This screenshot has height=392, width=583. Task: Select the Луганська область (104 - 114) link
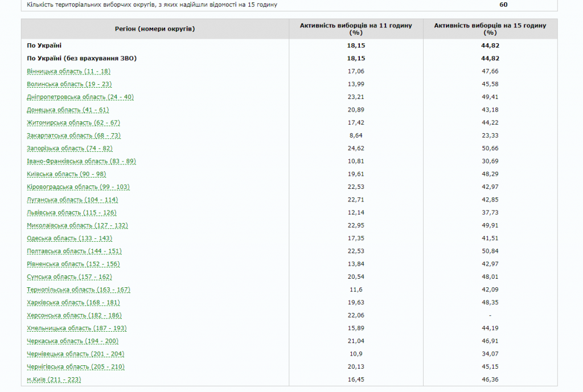[72, 200]
